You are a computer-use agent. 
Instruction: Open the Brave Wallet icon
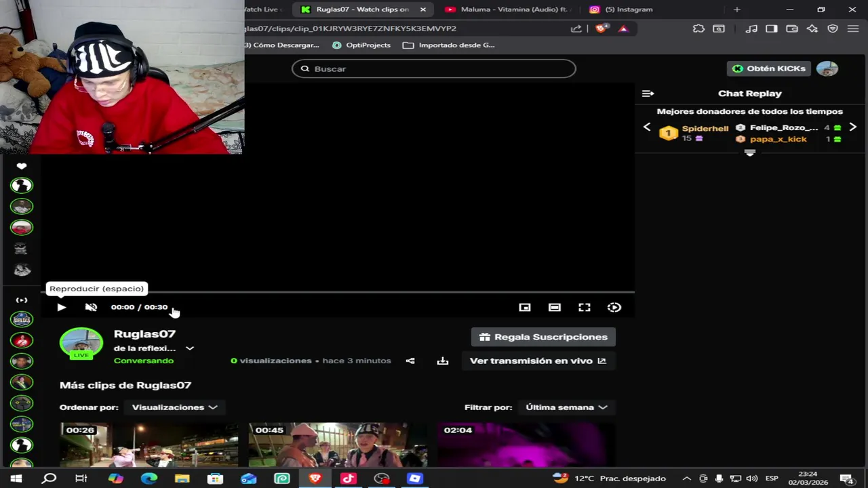tap(792, 28)
